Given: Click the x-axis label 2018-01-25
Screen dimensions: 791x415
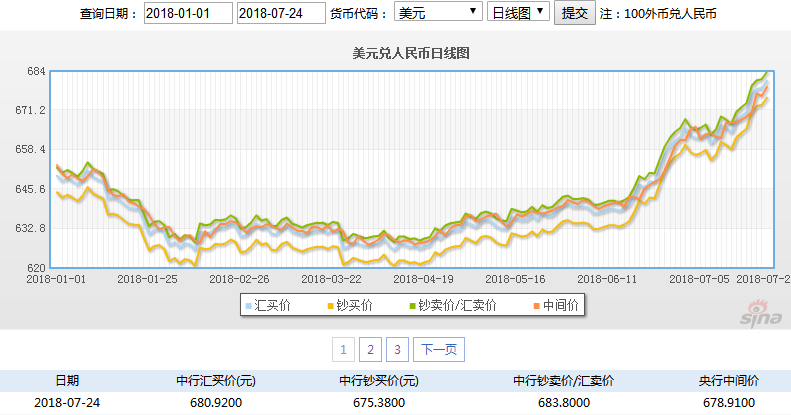Looking at the screenshot, I should [147, 279].
